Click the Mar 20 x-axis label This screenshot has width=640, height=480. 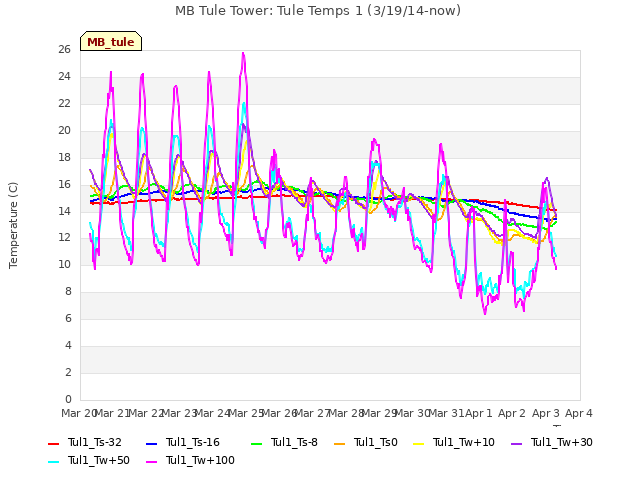[79, 413]
